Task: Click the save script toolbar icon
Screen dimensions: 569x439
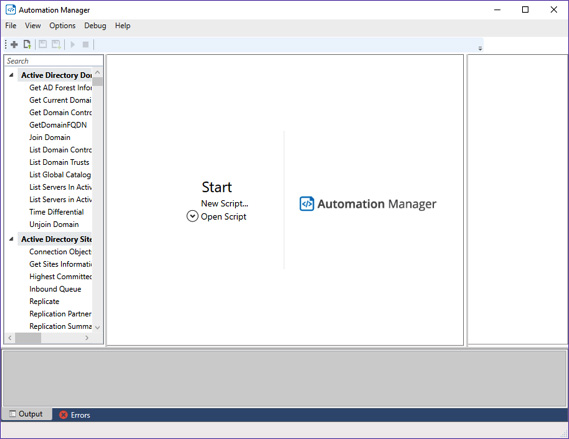Action: (x=43, y=45)
